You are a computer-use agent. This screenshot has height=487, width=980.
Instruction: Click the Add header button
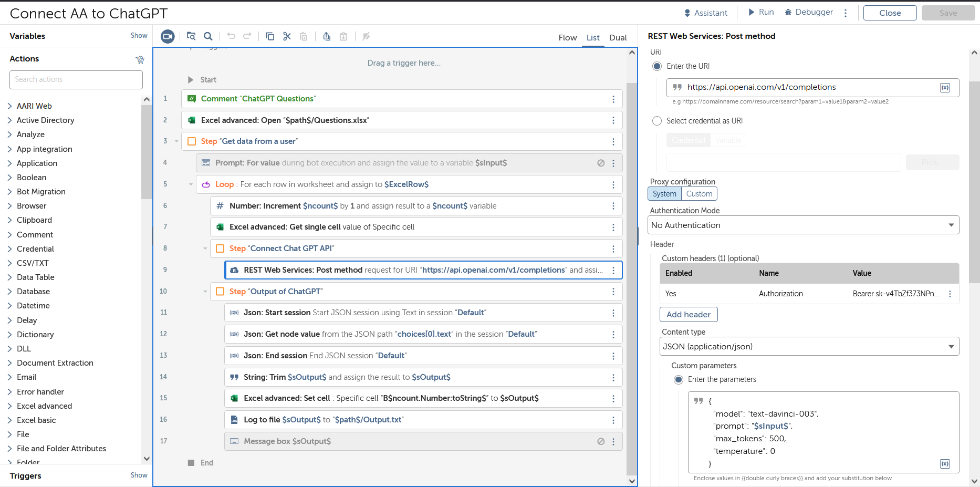point(688,315)
